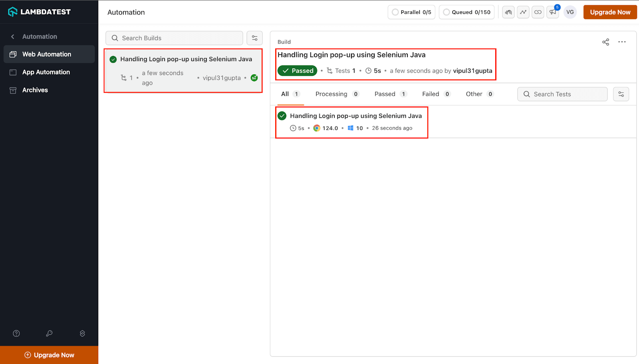Screen dimensions: 639x364
Task: Click the VG user avatar menu
Action: click(570, 12)
